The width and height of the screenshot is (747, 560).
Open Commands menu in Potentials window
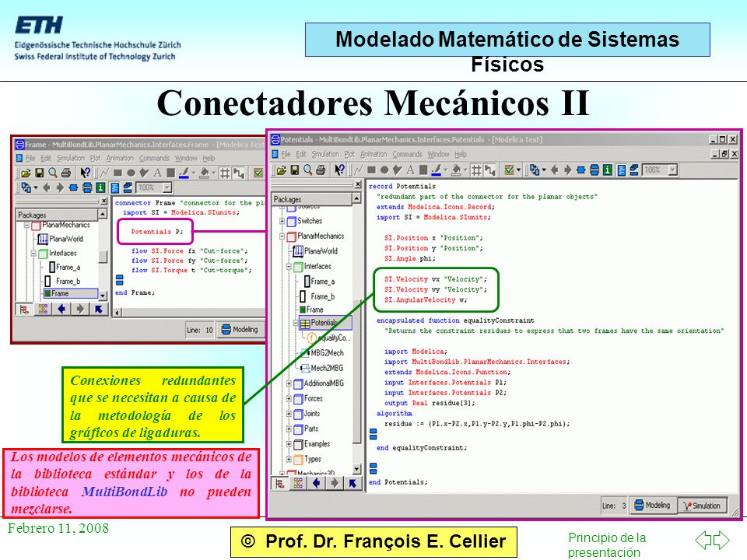407,154
